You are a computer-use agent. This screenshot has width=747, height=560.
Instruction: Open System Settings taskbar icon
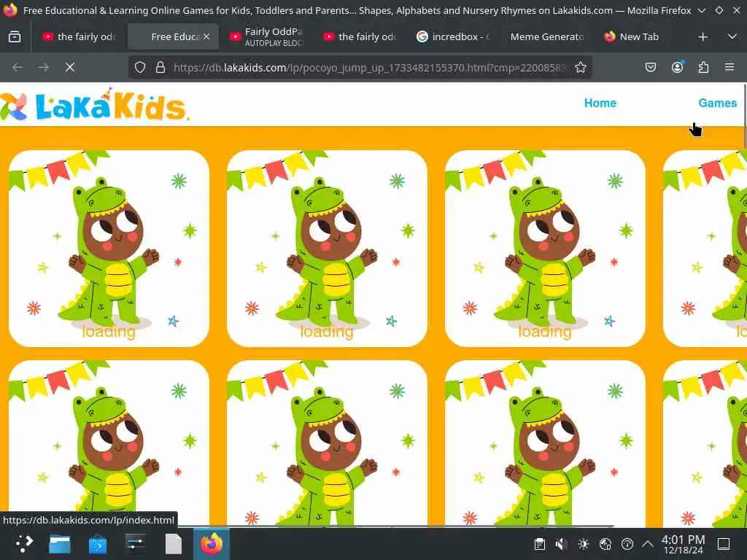pos(136,544)
